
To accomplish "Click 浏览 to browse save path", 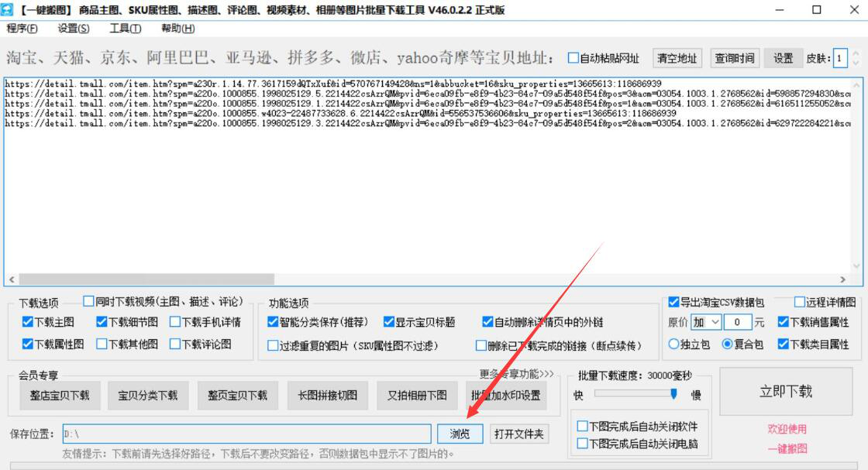I will 460,434.
